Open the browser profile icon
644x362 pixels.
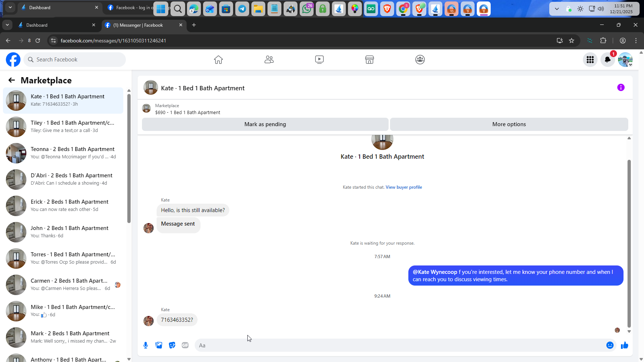tap(623, 41)
